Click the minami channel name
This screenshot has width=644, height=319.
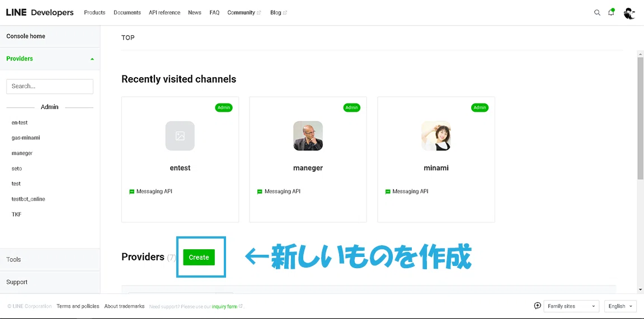coord(436,168)
